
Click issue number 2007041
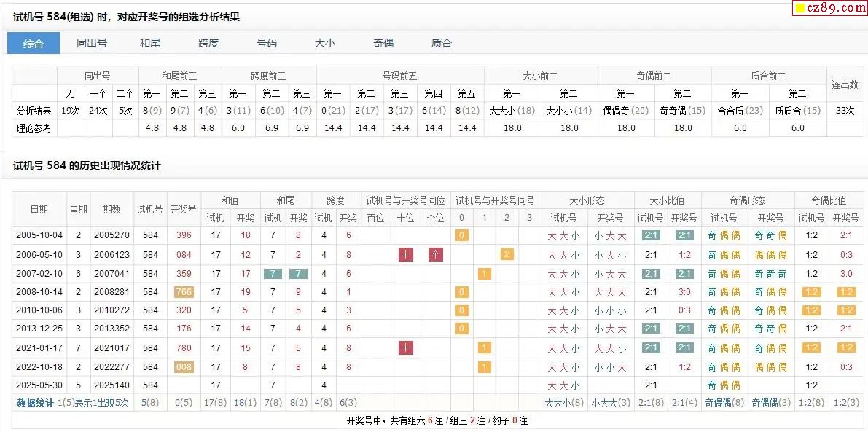pyautogui.click(x=112, y=274)
